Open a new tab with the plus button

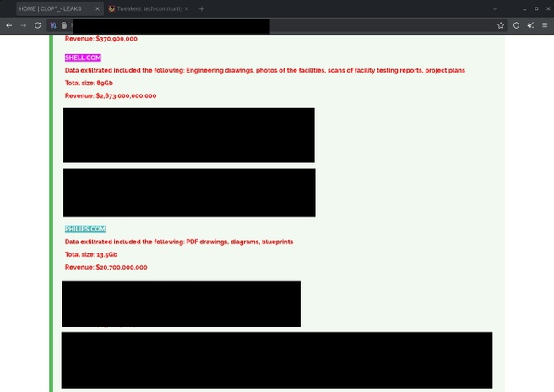point(201,8)
